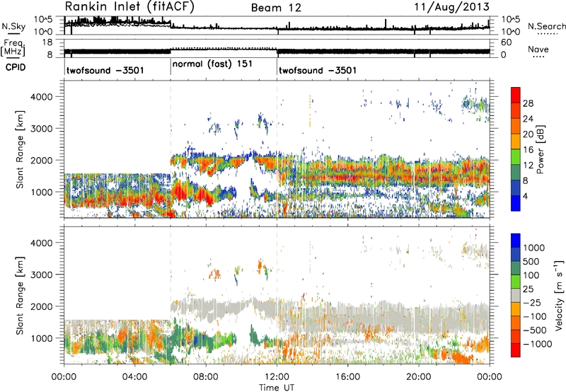This screenshot has height=392, width=566.
Task: Click the sky noise time-series panel
Action: (277, 25)
